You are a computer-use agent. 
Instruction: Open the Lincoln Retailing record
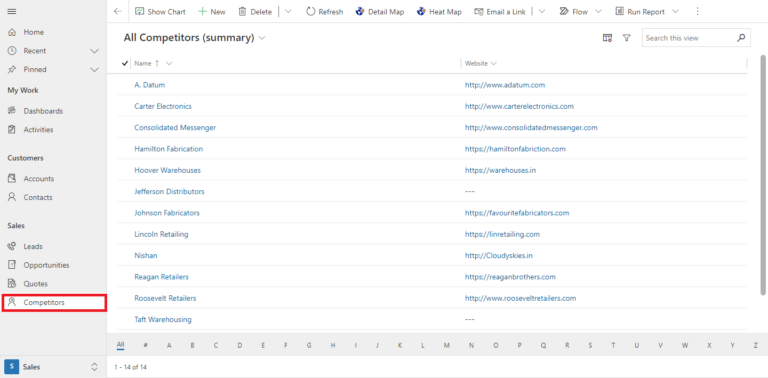pos(161,235)
